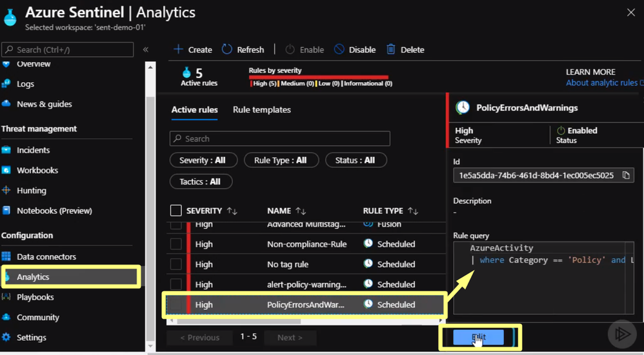Sort by SEVERITY column arrows
Viewport: 644px width, 355px height.
(x=232, y=211)
